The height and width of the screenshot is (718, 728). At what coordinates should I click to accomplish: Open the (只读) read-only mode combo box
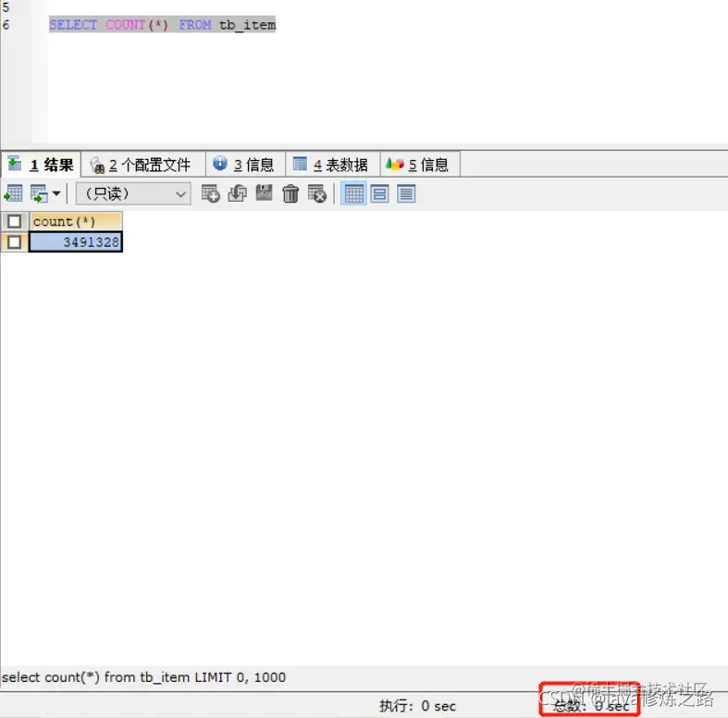133,193
